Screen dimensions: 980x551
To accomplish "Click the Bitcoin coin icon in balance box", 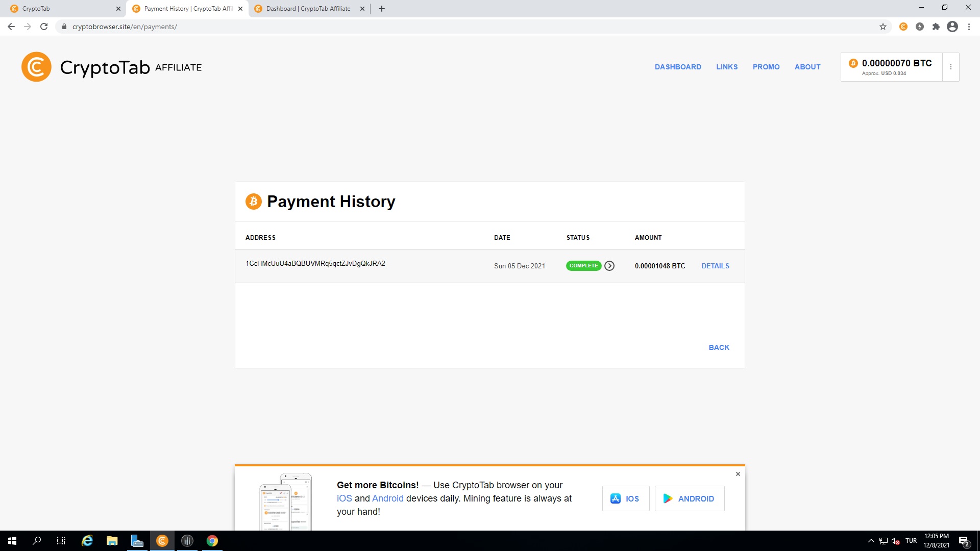I will (853, 63).
